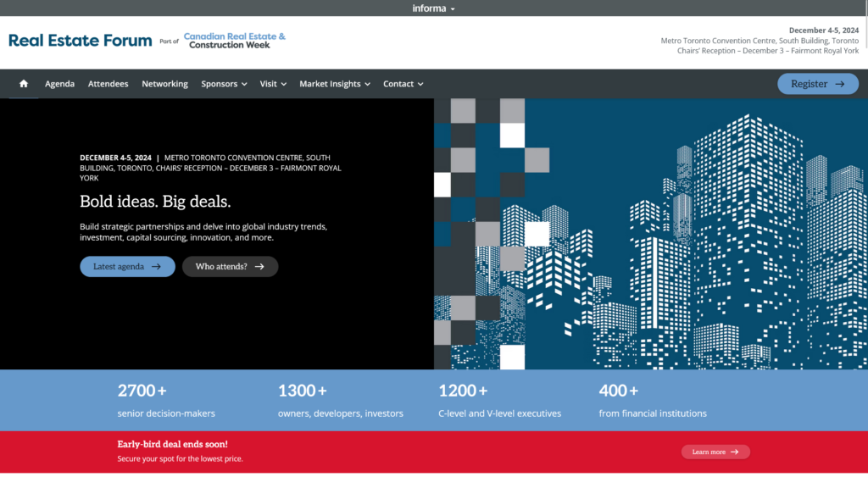Click the home icon in navigation bar
Image resolution: width=868 pixels, height=488 pixels.
[x=23, y=84]
